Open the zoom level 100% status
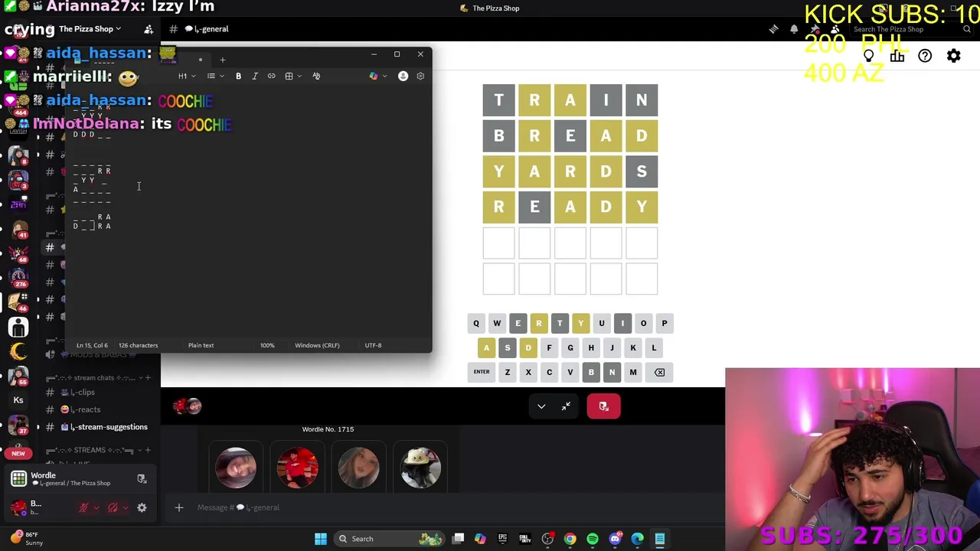 tap(267, 345)
